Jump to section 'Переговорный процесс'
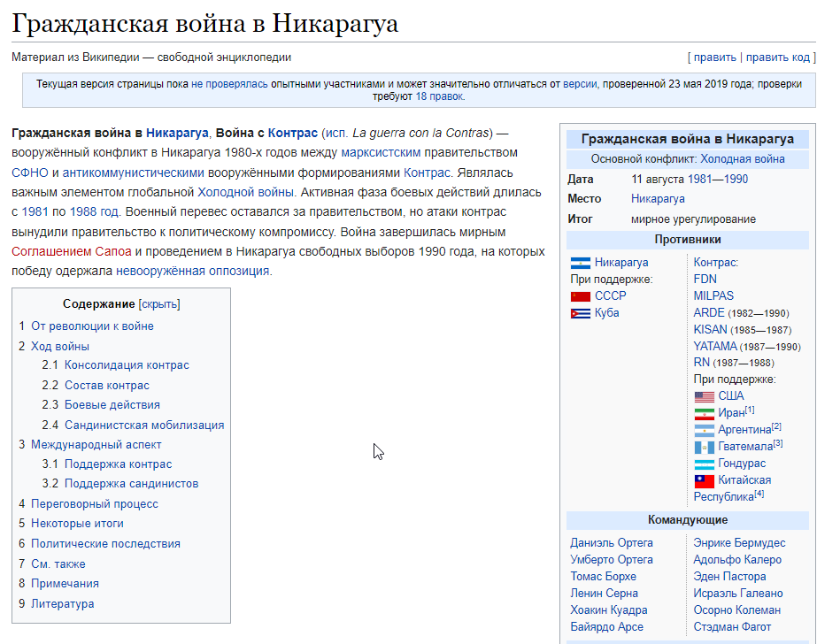Viewport: 817px width, 644px height. click(x=95, y=504)
